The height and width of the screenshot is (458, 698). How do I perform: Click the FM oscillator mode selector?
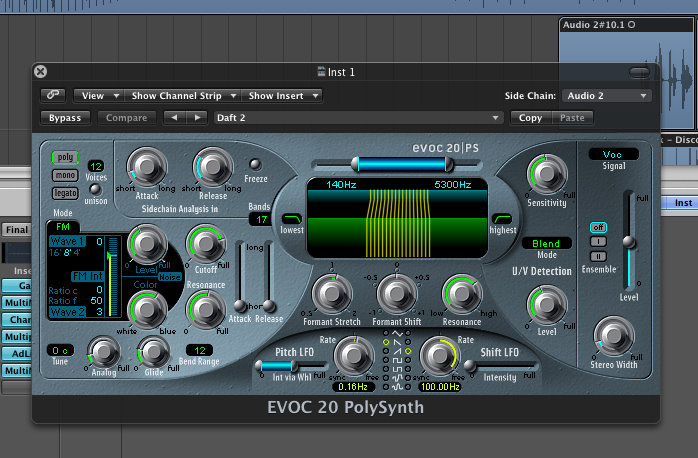[x=63, y=227]
